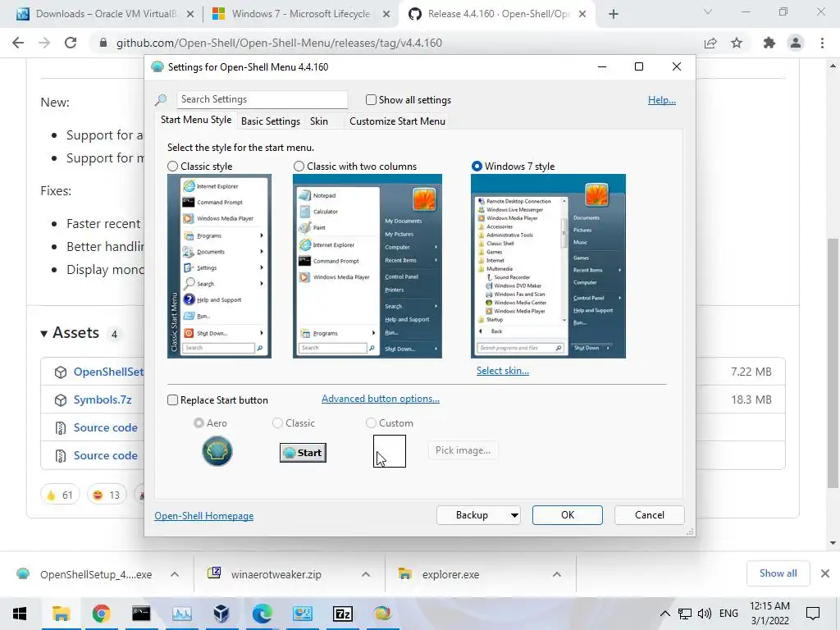The height and width of the screenshot is (630, 840).
Task: Click the two-column style preview thumbnail
Action: (367, 267)
